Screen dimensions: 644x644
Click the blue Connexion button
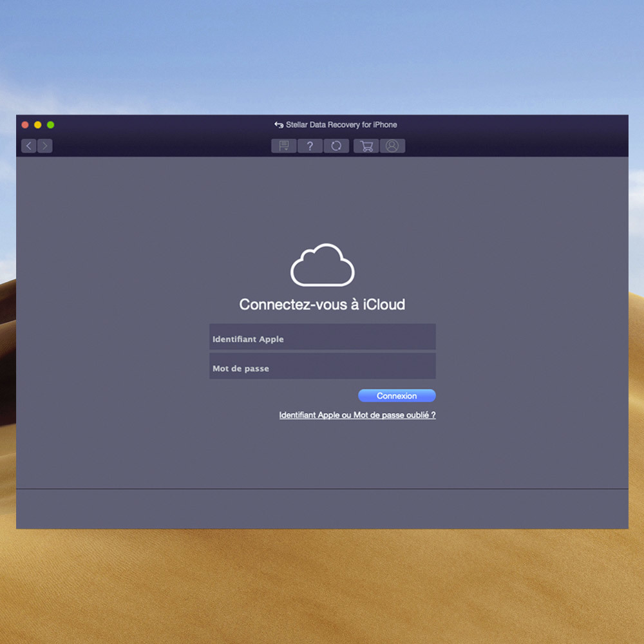coord(397,395)
